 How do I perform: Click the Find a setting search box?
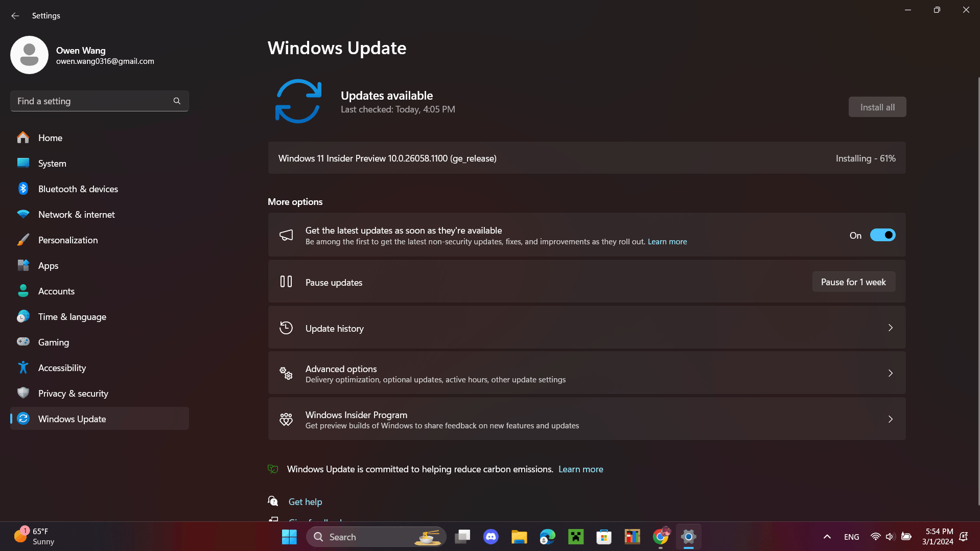(x=100, y=101)
